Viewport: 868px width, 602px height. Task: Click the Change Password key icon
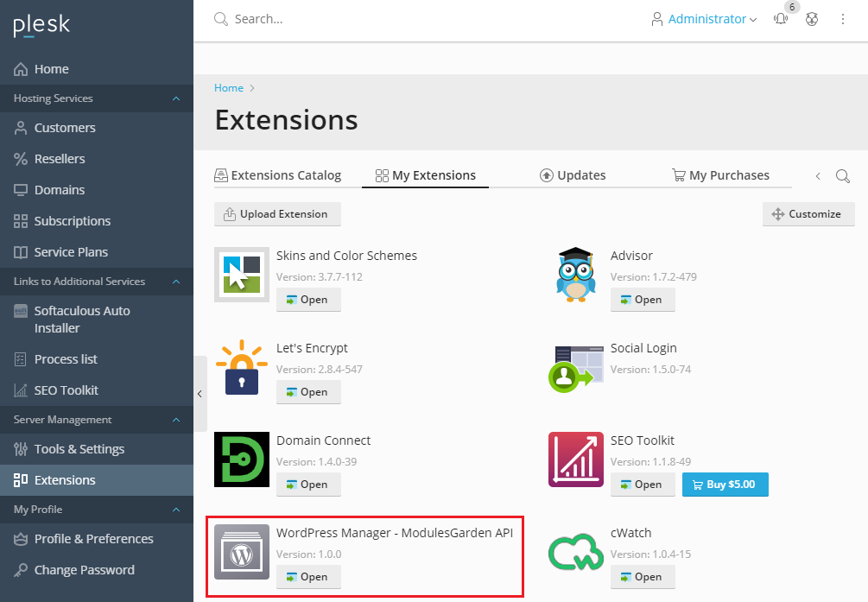tap(21, 570)
